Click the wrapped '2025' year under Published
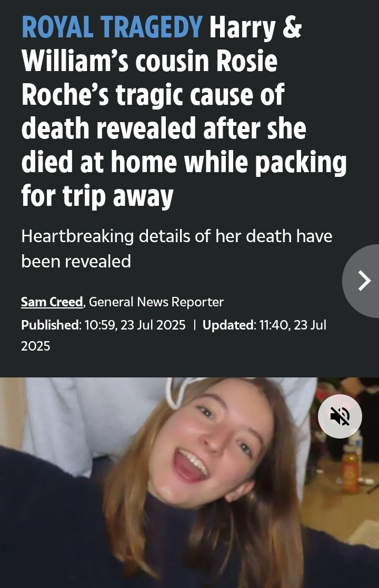379x588 pixels. pos(36,346)
